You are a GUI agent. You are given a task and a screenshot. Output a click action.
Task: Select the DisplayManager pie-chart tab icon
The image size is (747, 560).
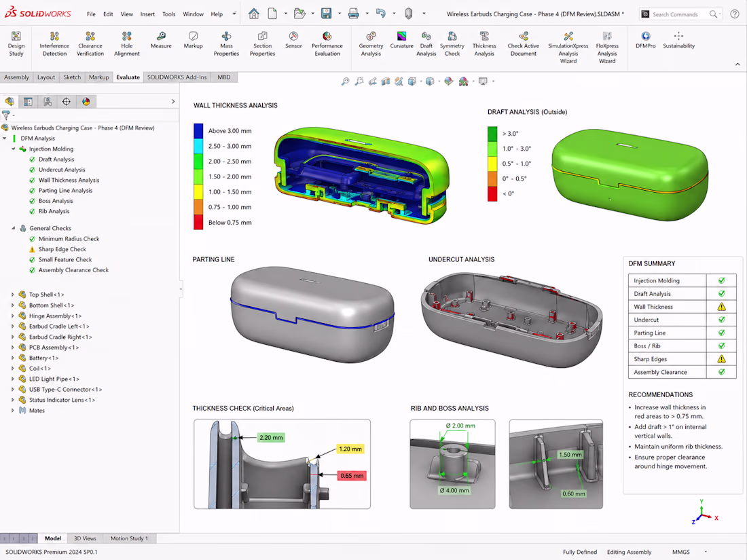[86, 101]
